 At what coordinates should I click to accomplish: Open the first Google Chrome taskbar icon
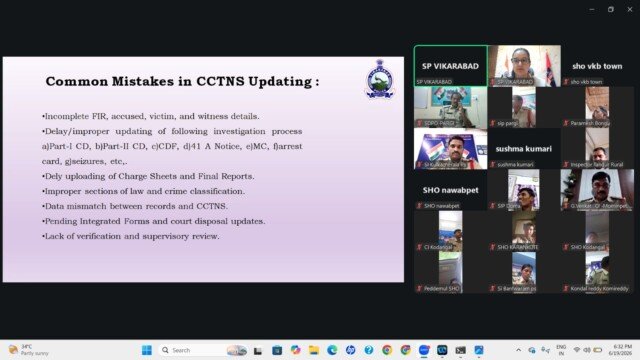387,350
